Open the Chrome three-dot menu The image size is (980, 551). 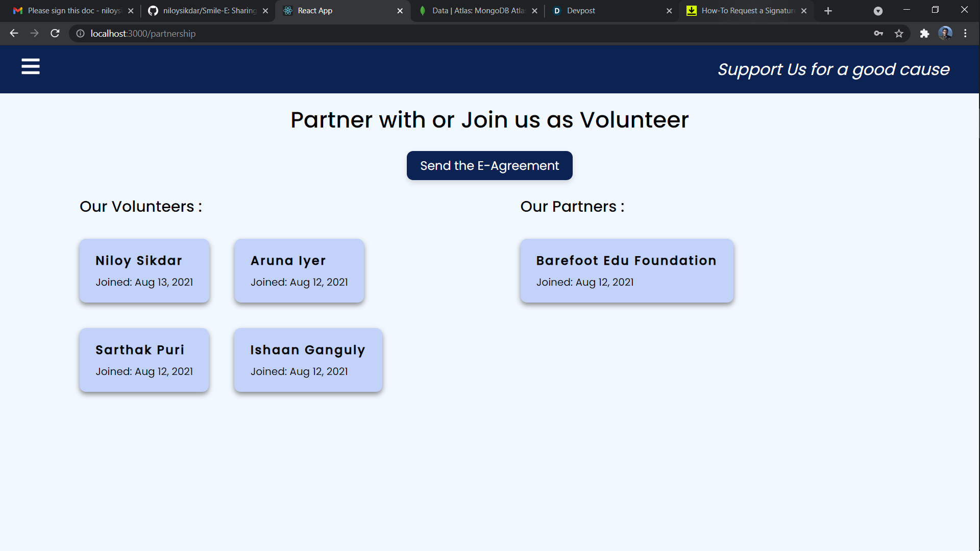click(965, 34)
